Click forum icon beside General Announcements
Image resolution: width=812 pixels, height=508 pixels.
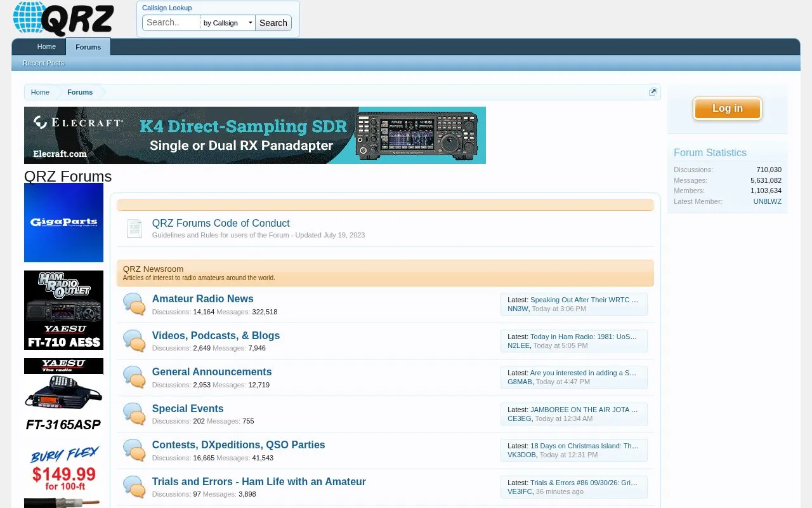tap(134, 377)
